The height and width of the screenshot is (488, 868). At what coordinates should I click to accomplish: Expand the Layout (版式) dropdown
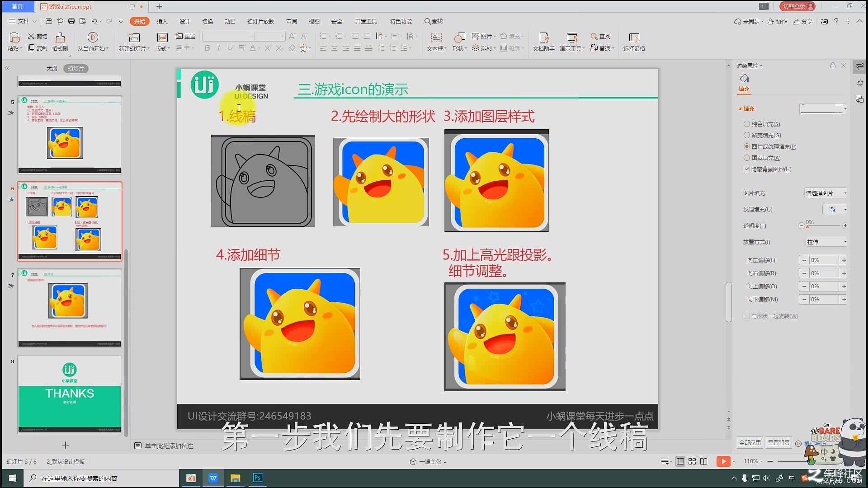click(x=163, y=48)
